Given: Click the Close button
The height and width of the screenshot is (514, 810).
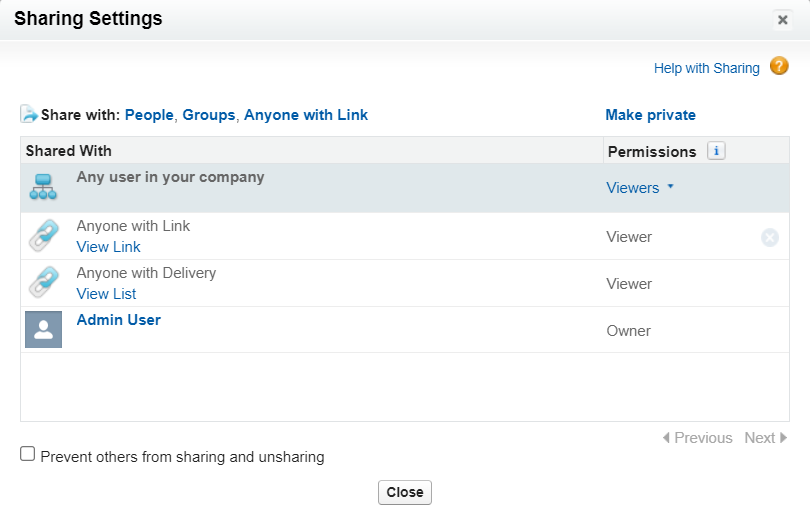Looking at the screenshot, I should [405, 492].
